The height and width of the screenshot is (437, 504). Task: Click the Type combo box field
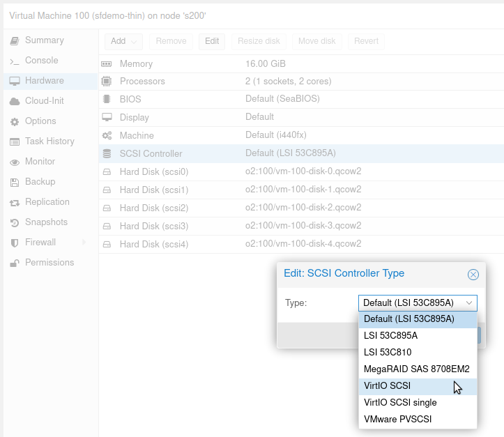pyautogui.click(x=418, y=302)
